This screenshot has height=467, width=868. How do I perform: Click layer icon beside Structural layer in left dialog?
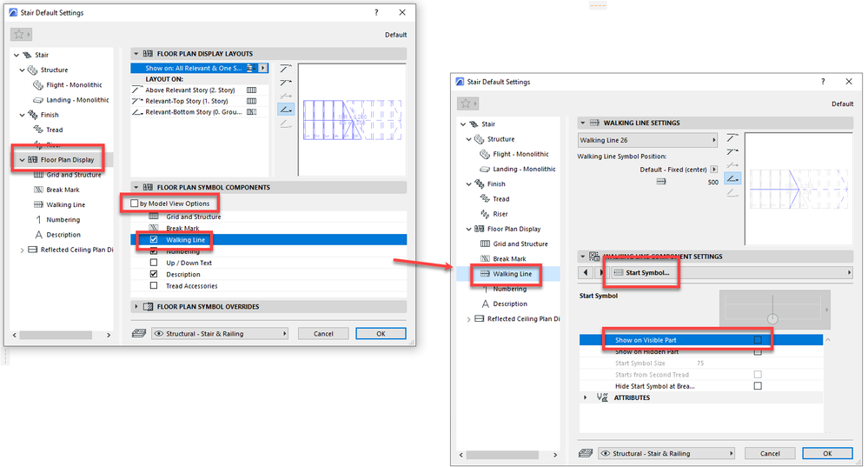tap(139, 333)
